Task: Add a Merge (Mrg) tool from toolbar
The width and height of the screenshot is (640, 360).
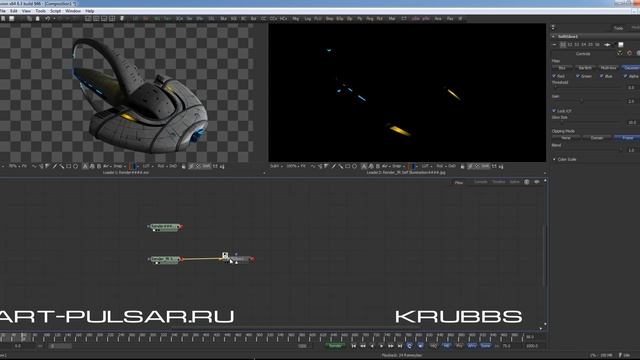Action: (x=296, y=19)
